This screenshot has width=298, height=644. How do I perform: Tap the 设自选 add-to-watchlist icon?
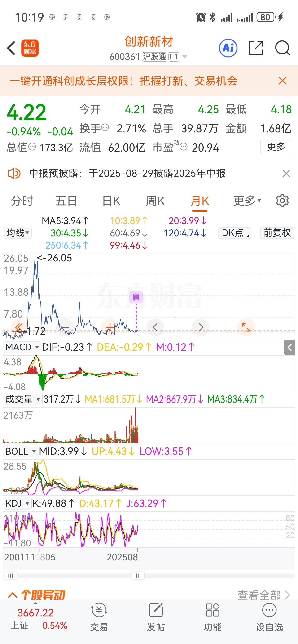point(269,617)
